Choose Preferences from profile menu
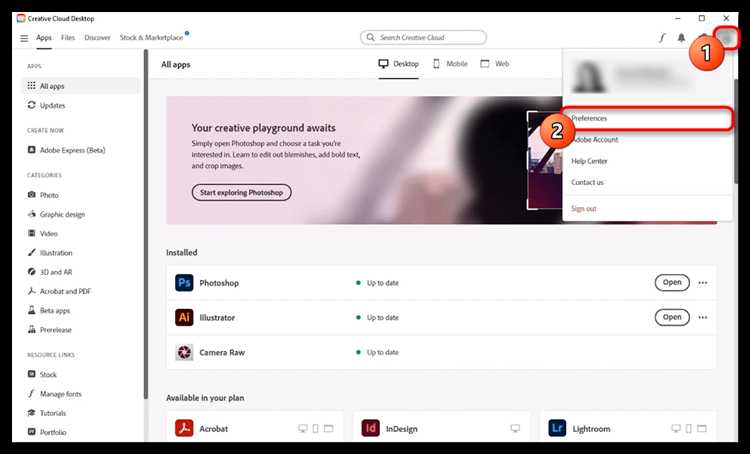The height and width of the screenshot is (454, 750). [x=647, y=118]
